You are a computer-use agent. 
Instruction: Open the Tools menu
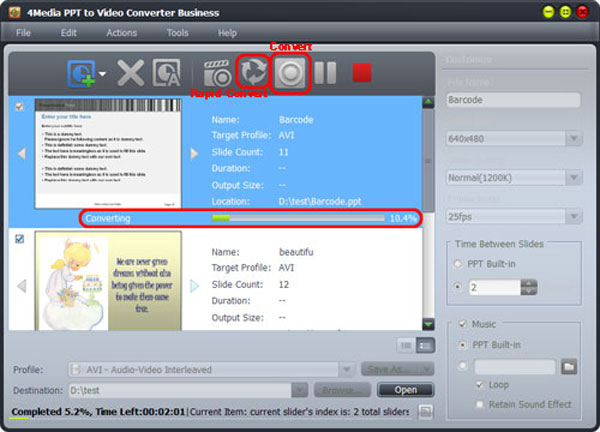point(177,33)
